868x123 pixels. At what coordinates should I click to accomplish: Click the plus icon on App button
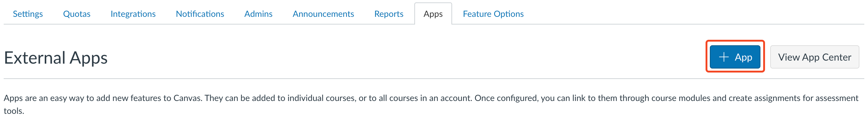(x=723, y=57)
